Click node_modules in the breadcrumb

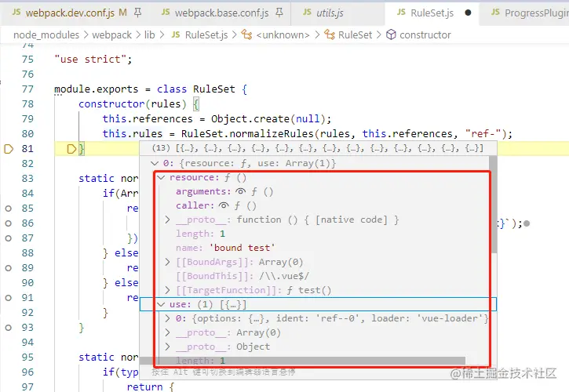[x=46, y=35]
